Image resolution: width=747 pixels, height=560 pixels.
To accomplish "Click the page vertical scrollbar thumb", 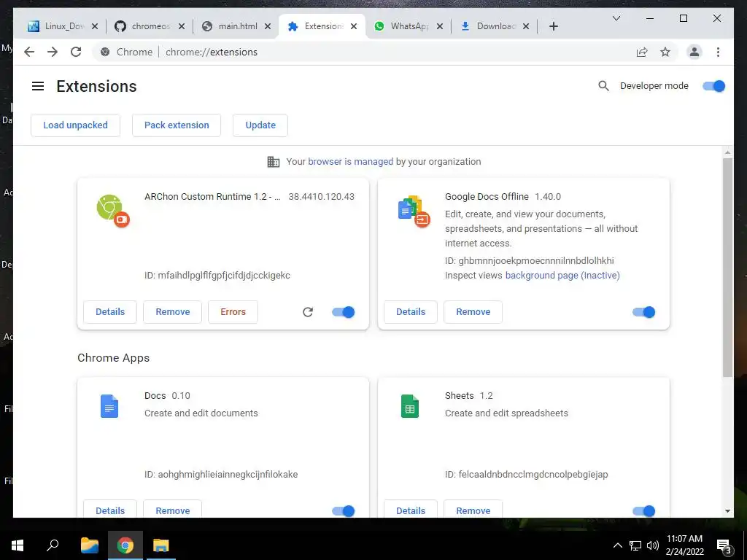I will [x=727, y=268].
